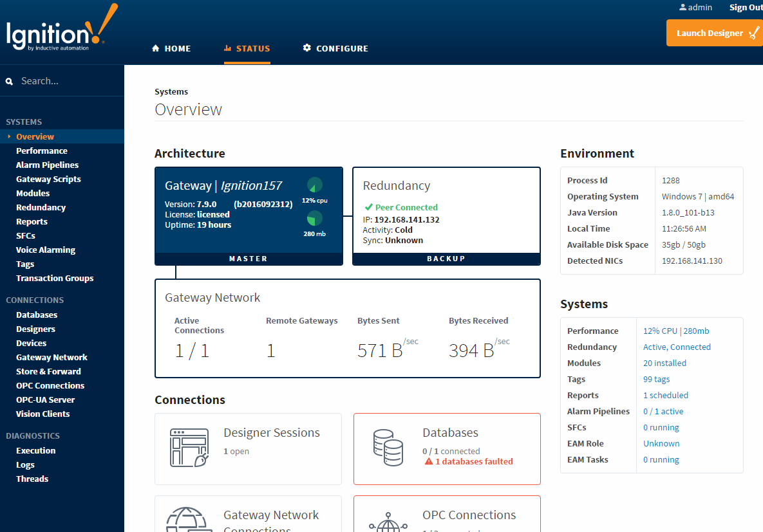This screenshot has width=763, height=532.
Task: Sign out of the gateway
Action: [746, 8]
